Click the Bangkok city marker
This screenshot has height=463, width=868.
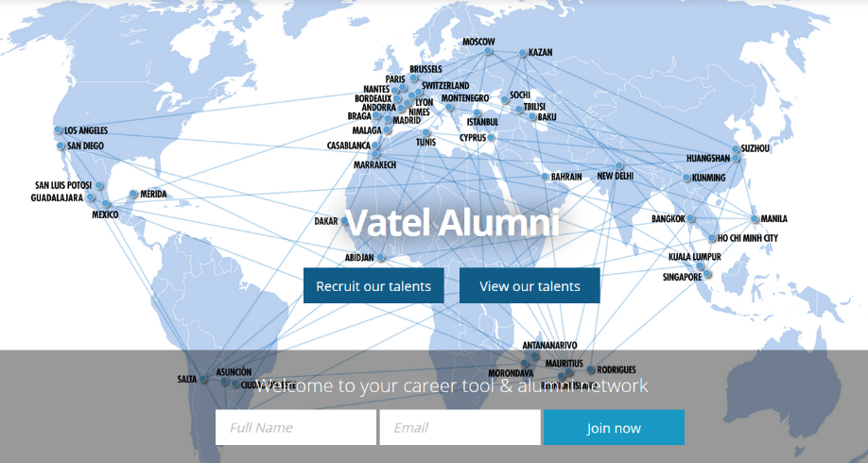[690, 219]
